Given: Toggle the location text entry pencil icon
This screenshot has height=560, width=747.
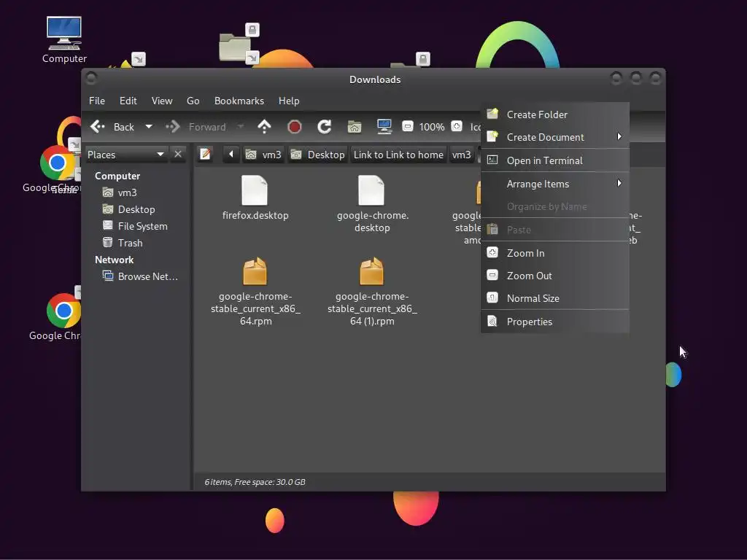Looking at the screenshot, I should [x=205, y=155].
